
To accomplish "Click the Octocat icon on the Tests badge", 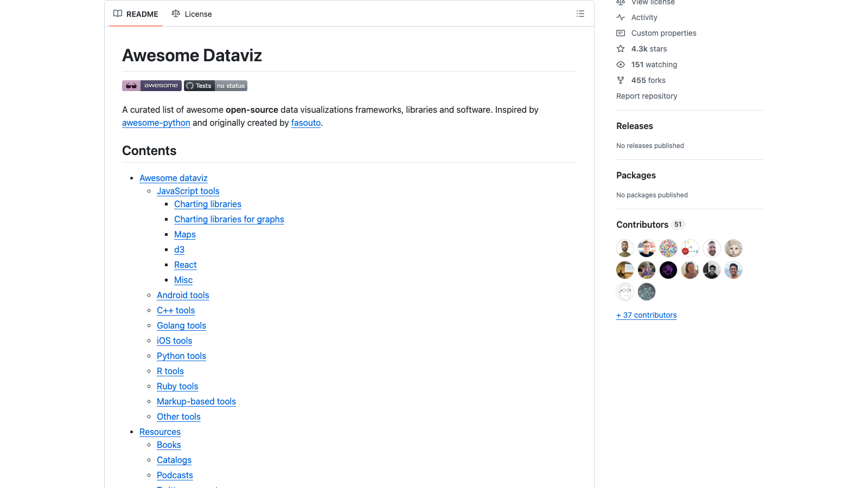I will pos(190,86).
